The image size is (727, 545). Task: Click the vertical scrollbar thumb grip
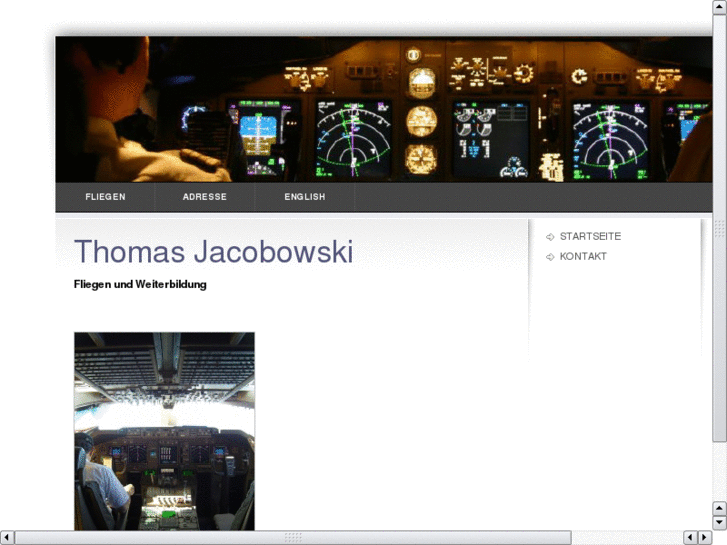(719, 229)
